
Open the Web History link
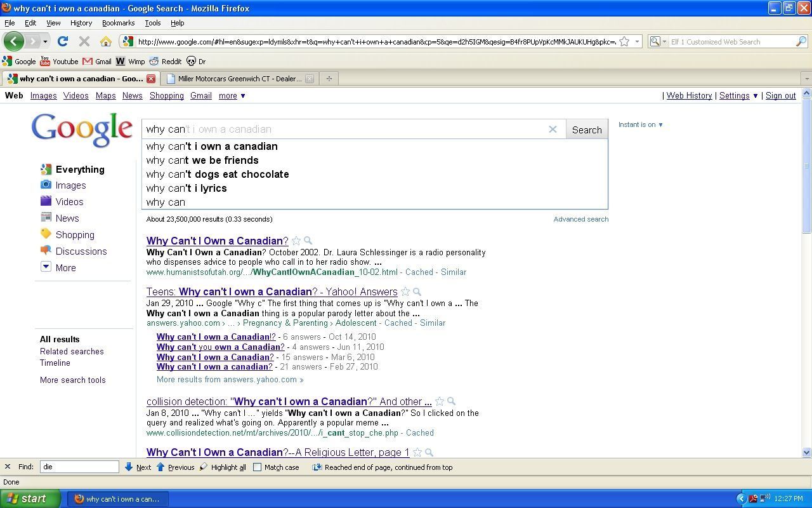pyautogui.click(x=689, y=96)
